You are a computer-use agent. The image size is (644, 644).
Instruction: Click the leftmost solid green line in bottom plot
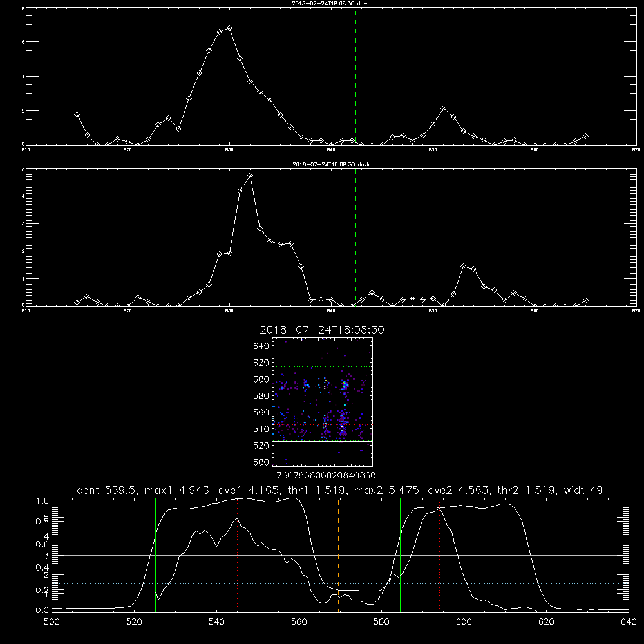(x=155, y=555)
